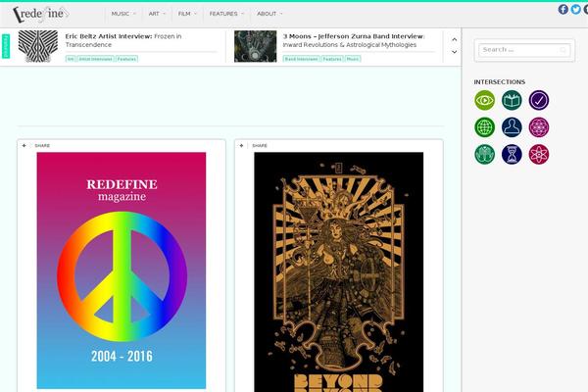The image size is (588, 392).
Task: Focus the Search input field
Action: click(x=524, y=50)
